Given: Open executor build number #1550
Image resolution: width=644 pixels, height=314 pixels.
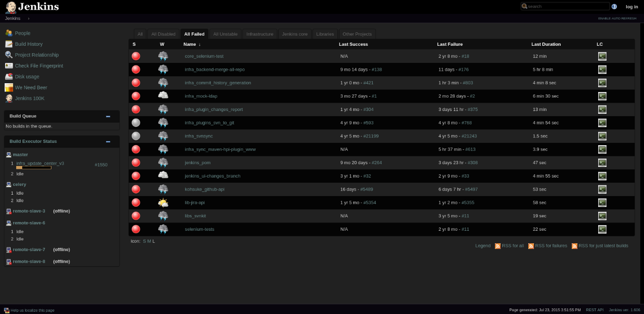Looking at the screenshot, I should click(101, 165).
